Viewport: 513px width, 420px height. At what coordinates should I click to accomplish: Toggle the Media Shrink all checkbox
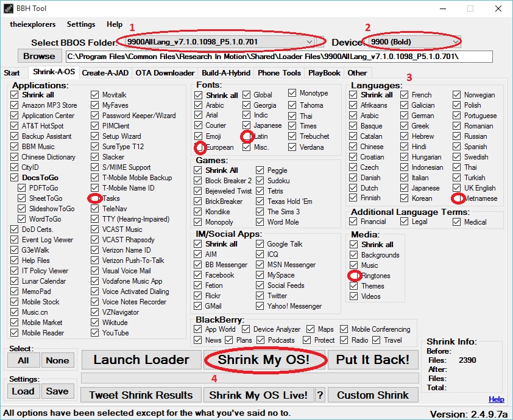[x=353, y=245]
